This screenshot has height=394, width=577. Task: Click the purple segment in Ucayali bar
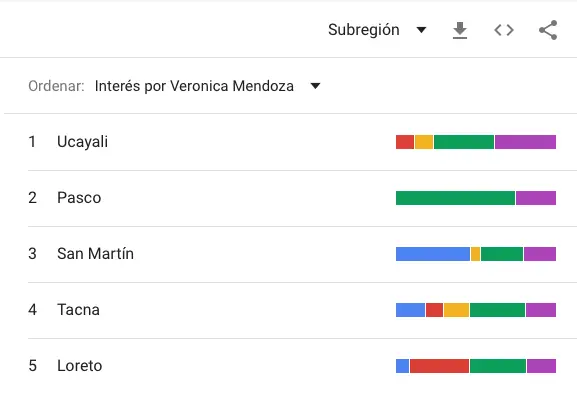(x=525, y=142)
